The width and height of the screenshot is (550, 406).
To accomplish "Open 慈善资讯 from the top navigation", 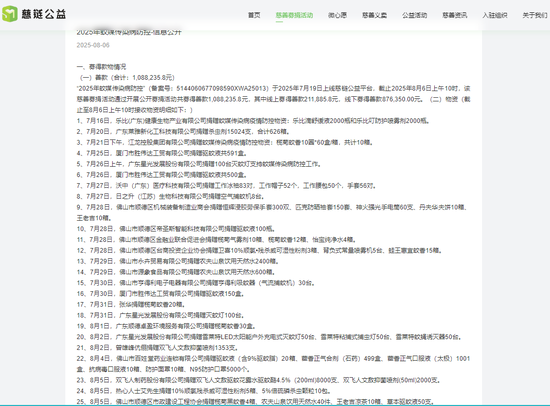I will [455, 15].
